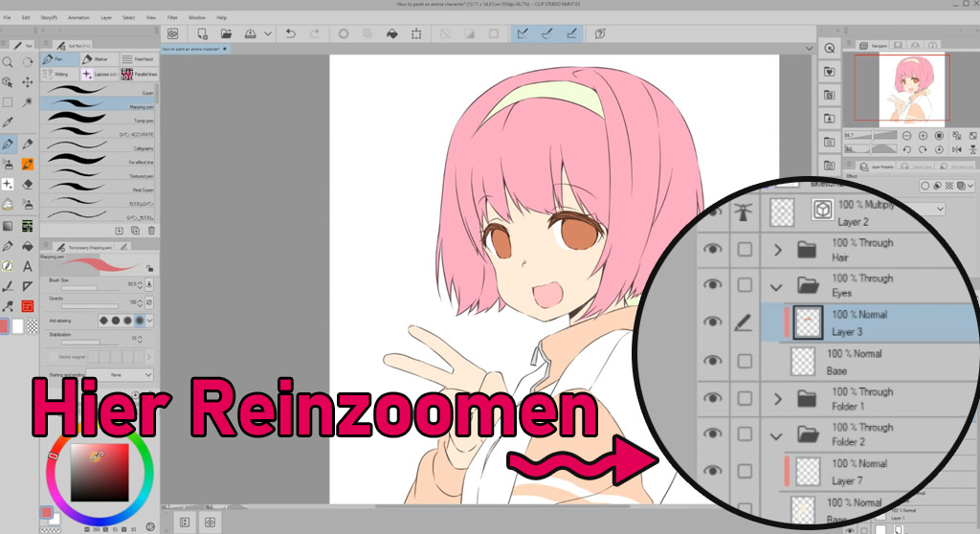Delete the sub tool with the trash icon
The height and width of the screenshot is (534, 980).
(x=151, y=231)
